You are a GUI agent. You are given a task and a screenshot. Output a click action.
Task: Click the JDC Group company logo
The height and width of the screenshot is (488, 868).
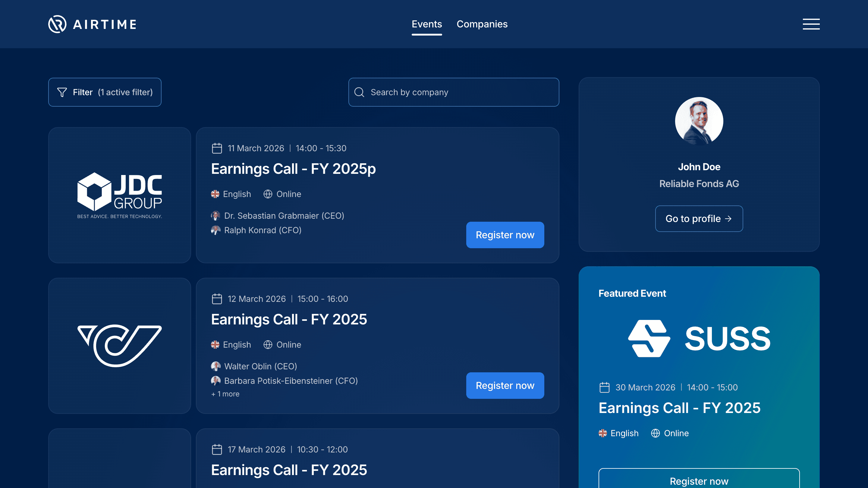[x=119, y=195]
